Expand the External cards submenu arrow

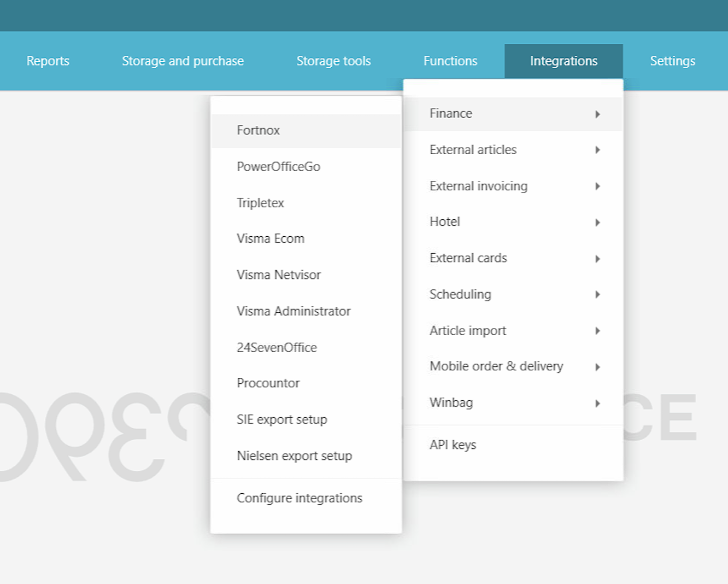[597, 259]
